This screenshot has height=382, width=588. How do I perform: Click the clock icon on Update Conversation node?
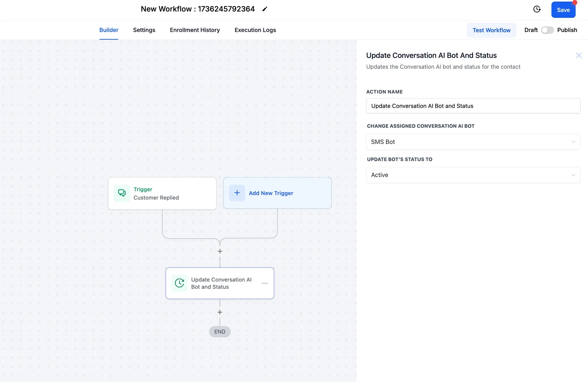pos(179,283)
